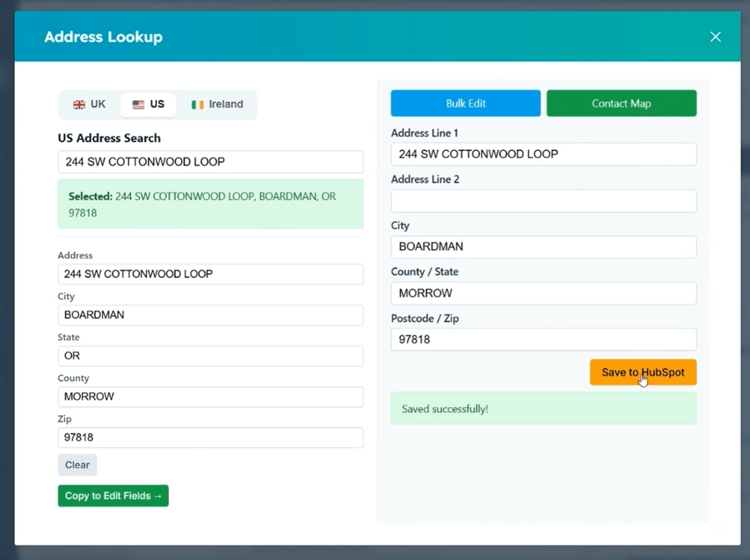Click the UK flag icon

(x=79, y=105)
